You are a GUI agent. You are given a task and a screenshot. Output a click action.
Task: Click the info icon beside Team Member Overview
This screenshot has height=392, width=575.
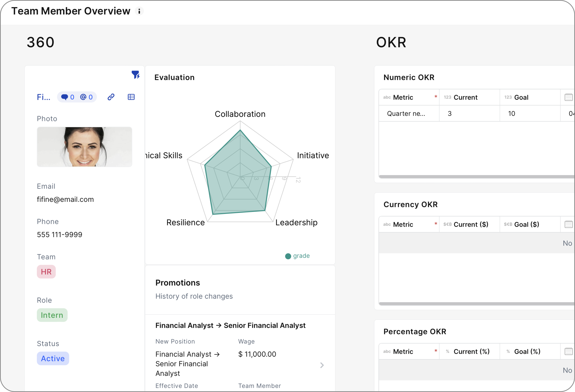(x=139, y=11)
